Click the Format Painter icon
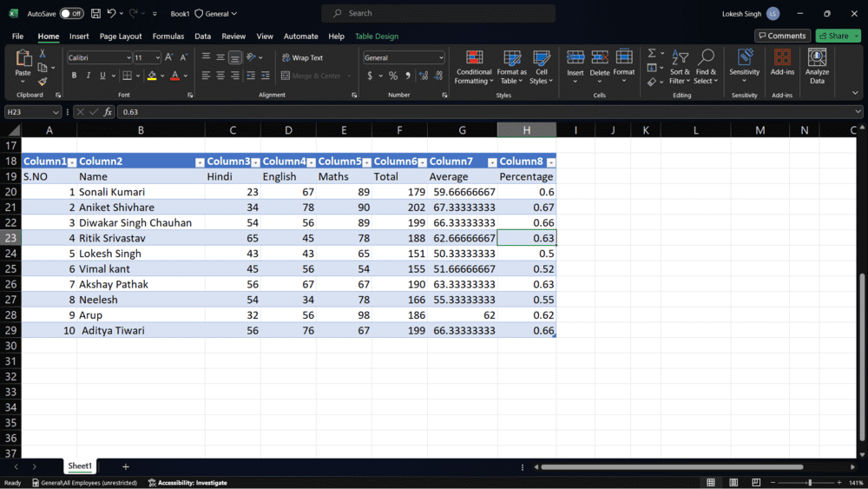The height and width of the screenshot is (489, 868). (x=43, y=82)
